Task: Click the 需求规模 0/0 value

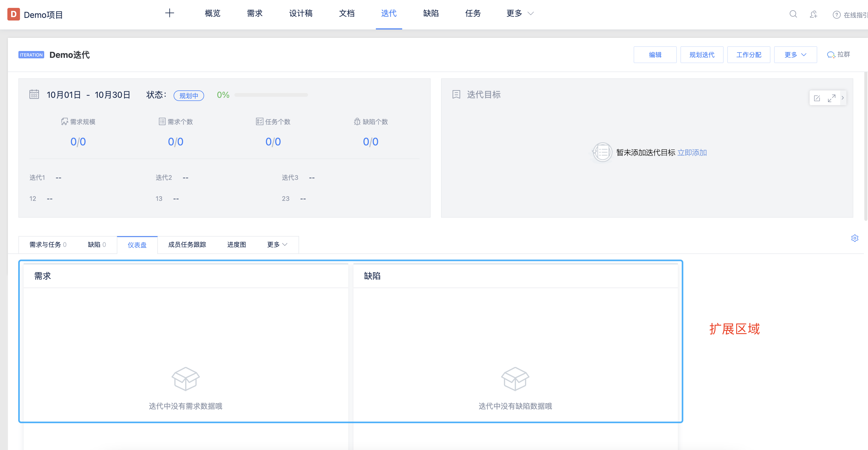Action: 78,141
